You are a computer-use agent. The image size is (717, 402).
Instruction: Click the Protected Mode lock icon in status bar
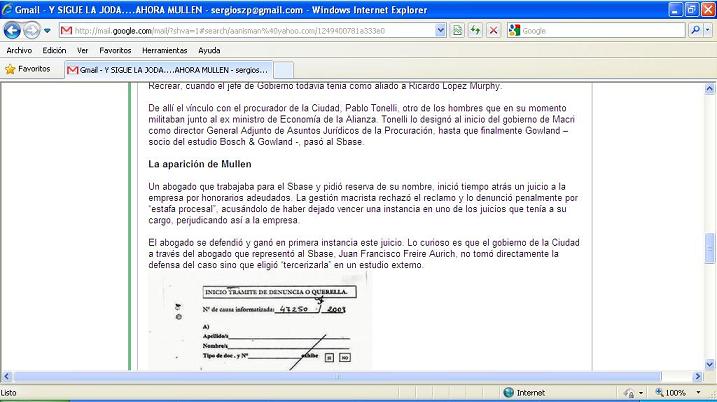(629, 393)
